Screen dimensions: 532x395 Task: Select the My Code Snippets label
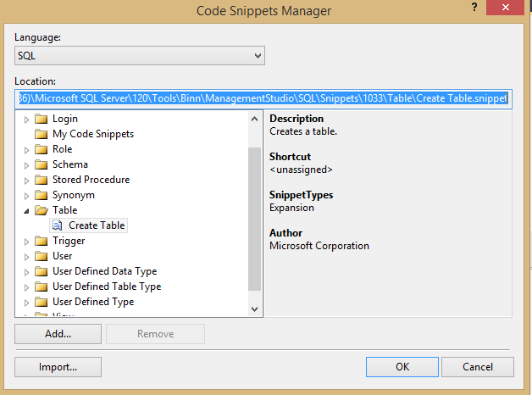tap(93, 134)
